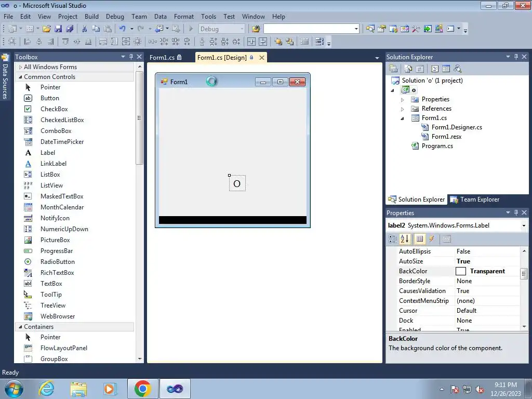532x399 pixels.
Task: Select the TextBox control in Toolbox
Action: click(x=51, y=284)
